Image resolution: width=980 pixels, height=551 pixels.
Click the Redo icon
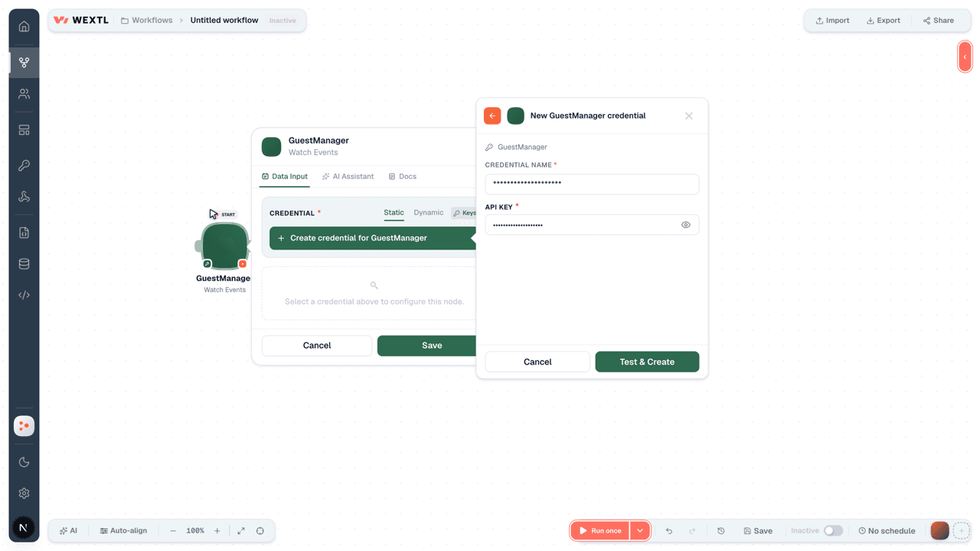(x=692, y=530)
